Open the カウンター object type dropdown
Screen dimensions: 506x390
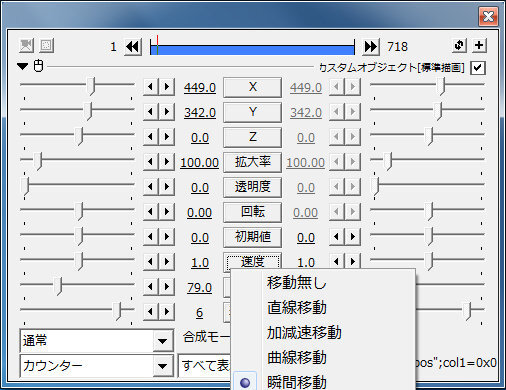coord(97,366)
